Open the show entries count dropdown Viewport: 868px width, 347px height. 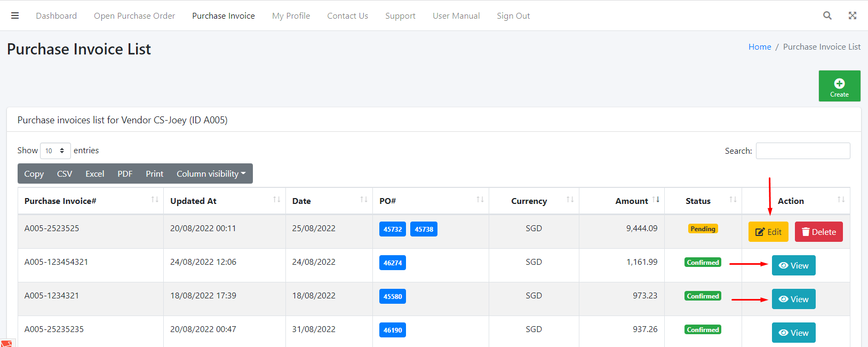55,151
